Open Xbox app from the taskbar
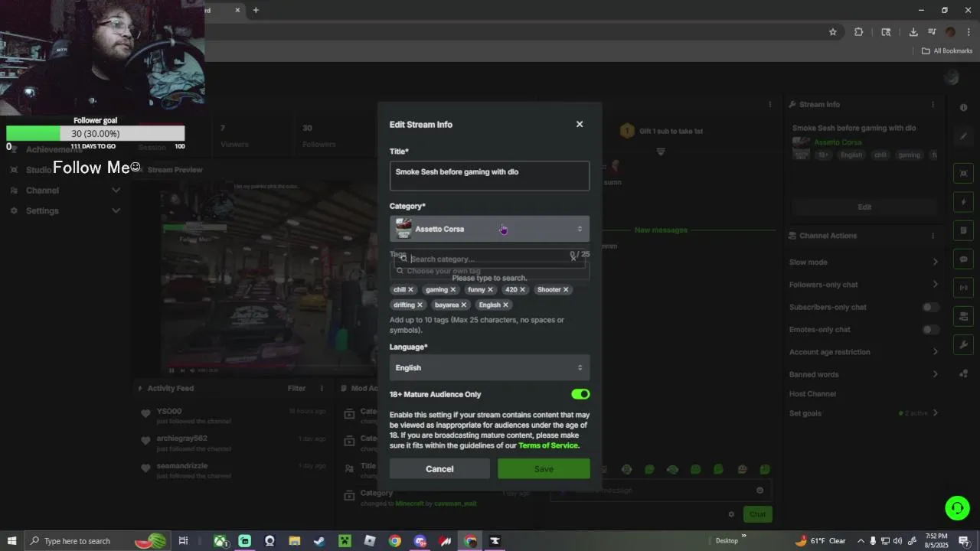Image resolution: width=980 pixels, height=551 pixels. 220,541
